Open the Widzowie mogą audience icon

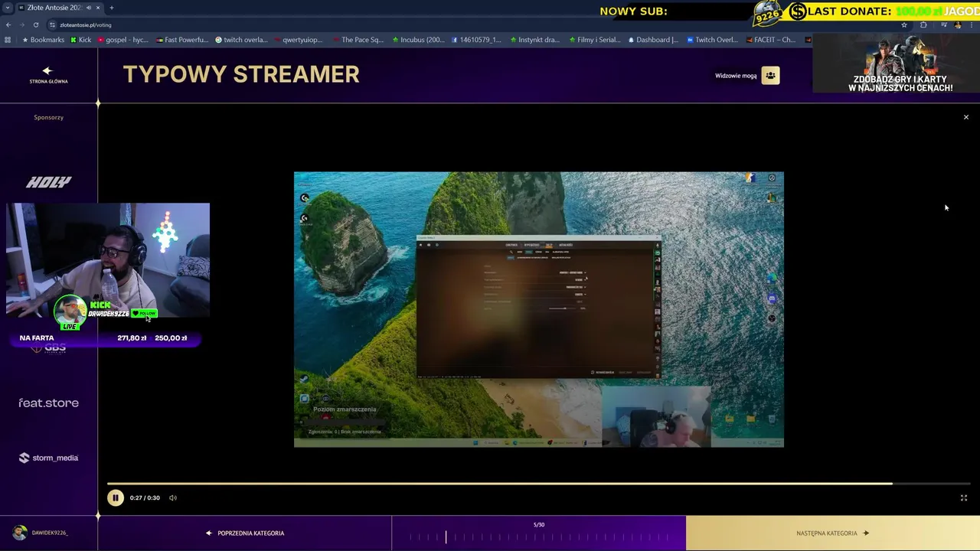[770, 75]
